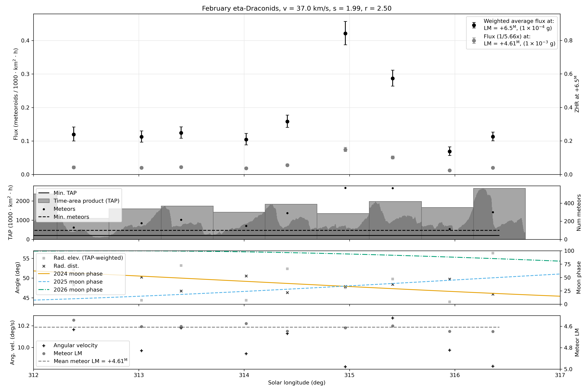Click the plot title February eta-Draconids
Image resolution: width=588 pixels, height=392 pixels.
(x=296, y=8)
